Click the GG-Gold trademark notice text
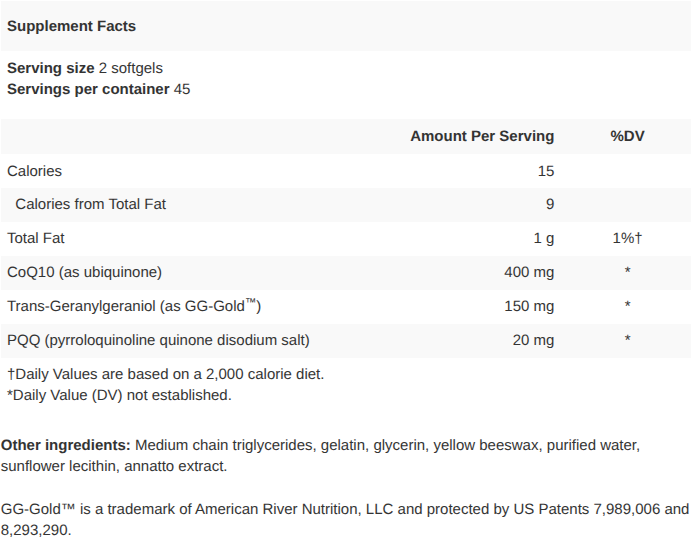The height and width of the screenshot is (540, 691). coord(345,510)
